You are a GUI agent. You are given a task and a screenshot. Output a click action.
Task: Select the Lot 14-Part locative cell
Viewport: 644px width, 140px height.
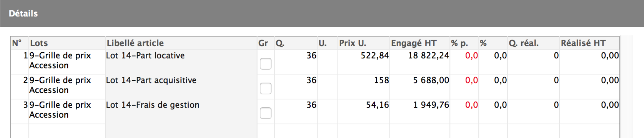tap(181, 62)
